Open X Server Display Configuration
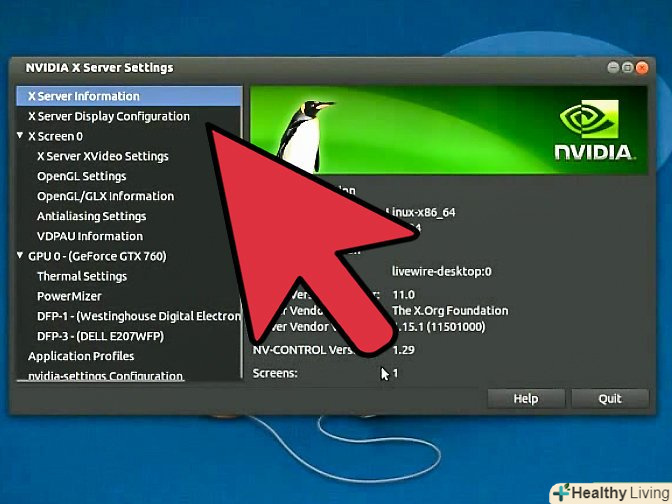Image resolution: width=672 pixels, height=504 pixels. (x=109, y=116)
